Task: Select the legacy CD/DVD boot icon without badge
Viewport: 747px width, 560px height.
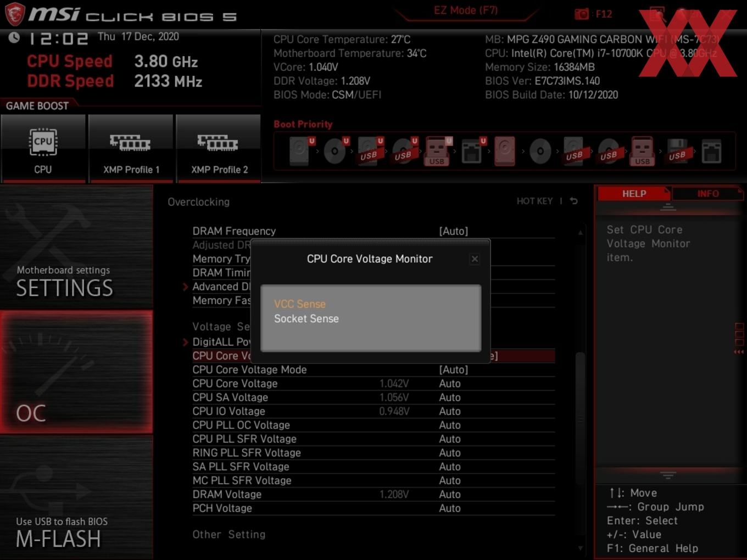Action: tap(540, 151)
